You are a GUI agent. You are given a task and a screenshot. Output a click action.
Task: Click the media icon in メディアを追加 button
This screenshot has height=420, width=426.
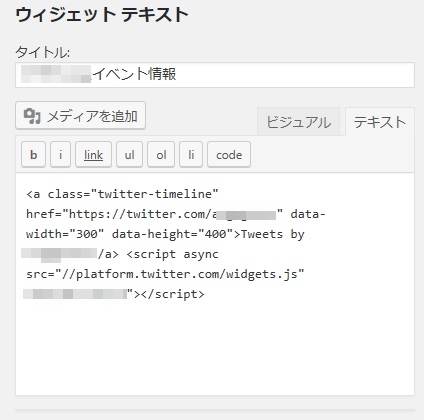click(32, 116)
